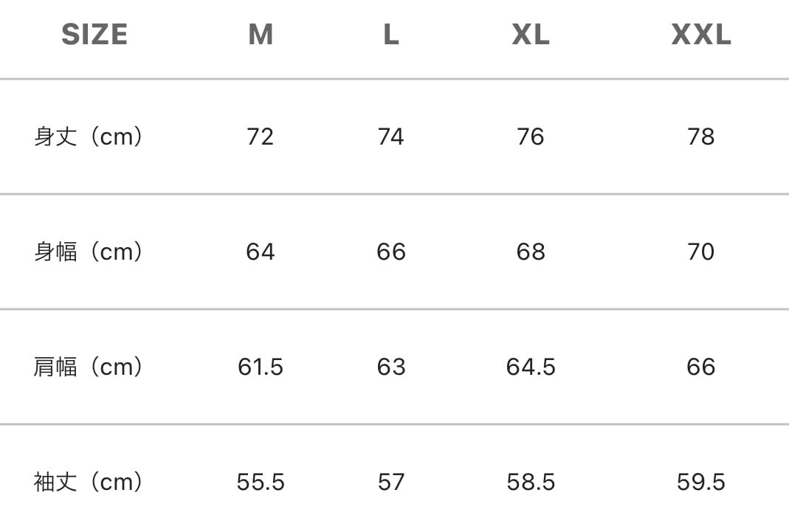The height and width of the screenshot is (532, 789).
Task: Click the 55.5 sleeve length value
Action: click(261, 483)
